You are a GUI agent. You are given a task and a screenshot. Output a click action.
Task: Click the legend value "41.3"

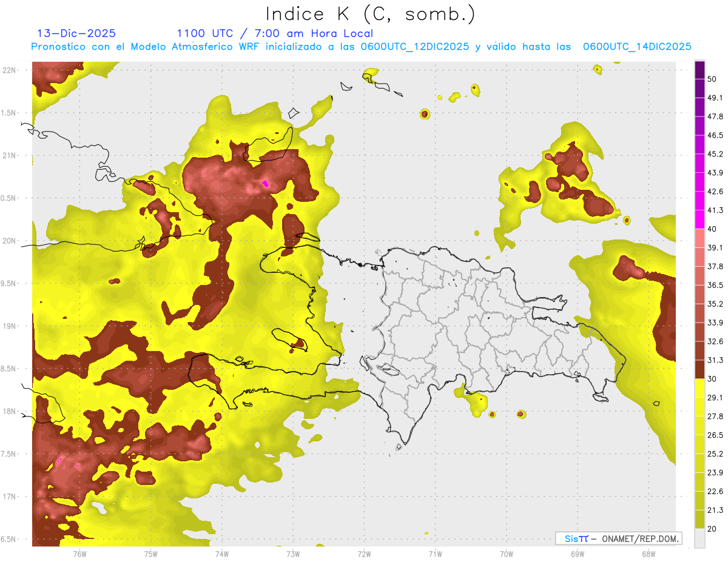[x=716, y=210]
